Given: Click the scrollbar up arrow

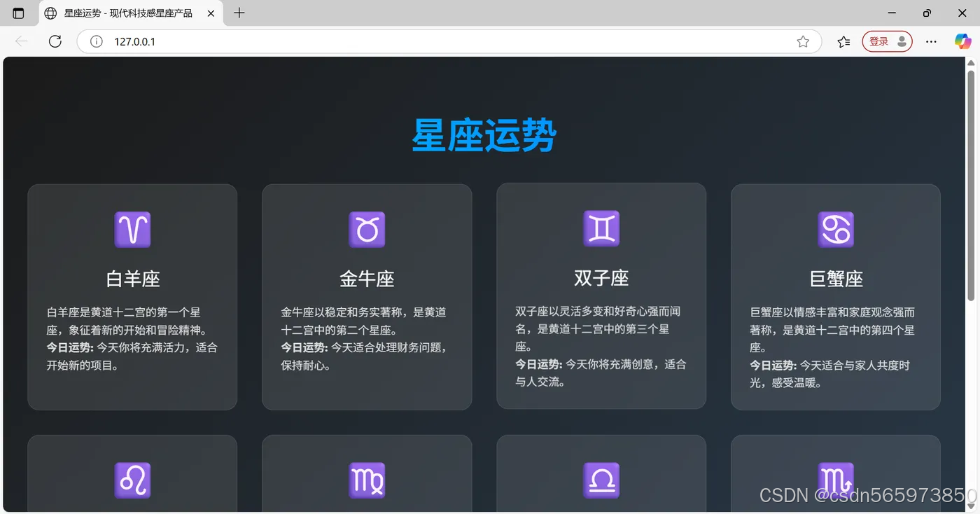Looking at the screenshot, I should point(971,63).
